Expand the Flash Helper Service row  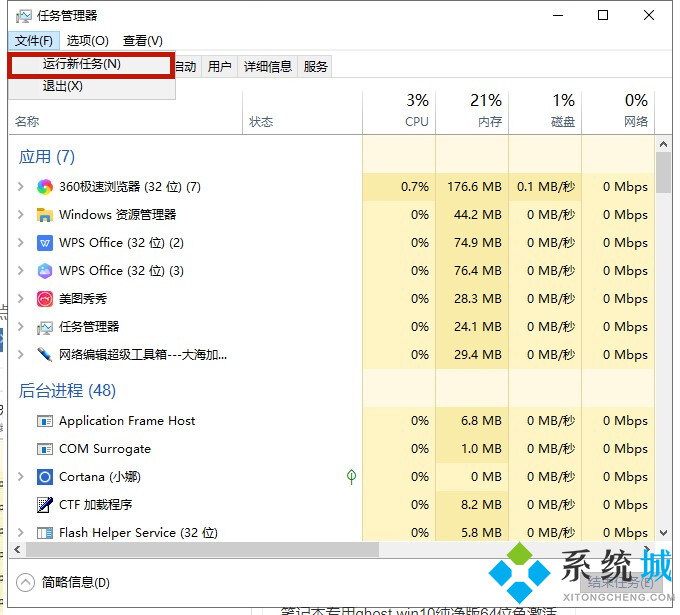(x=20, y=532)
